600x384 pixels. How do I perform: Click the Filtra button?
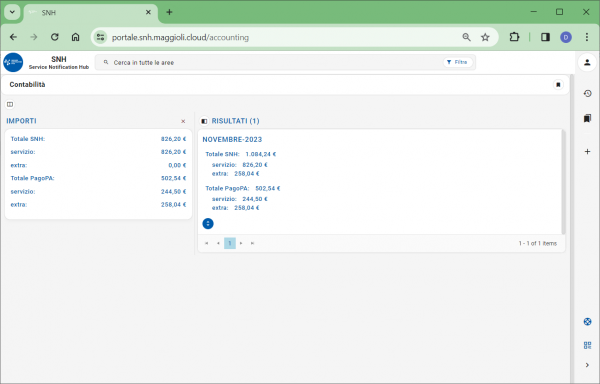point(458,62)
